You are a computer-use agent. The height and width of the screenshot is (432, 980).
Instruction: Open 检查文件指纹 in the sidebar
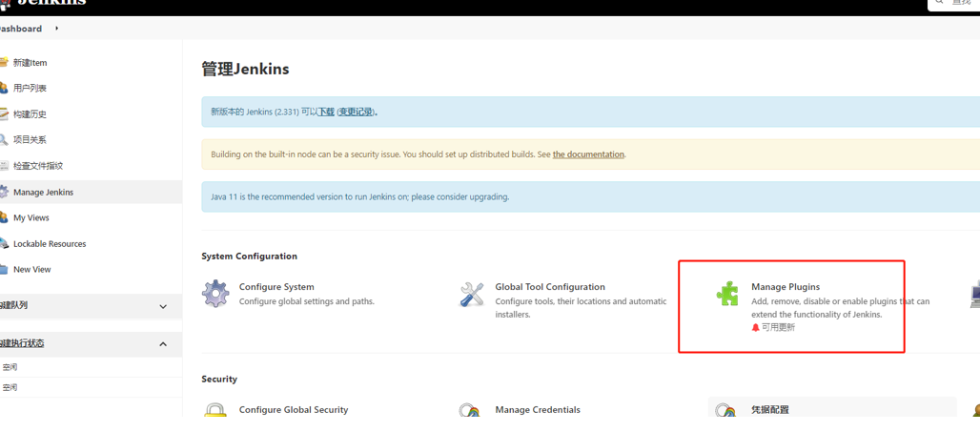coord(38,166)
